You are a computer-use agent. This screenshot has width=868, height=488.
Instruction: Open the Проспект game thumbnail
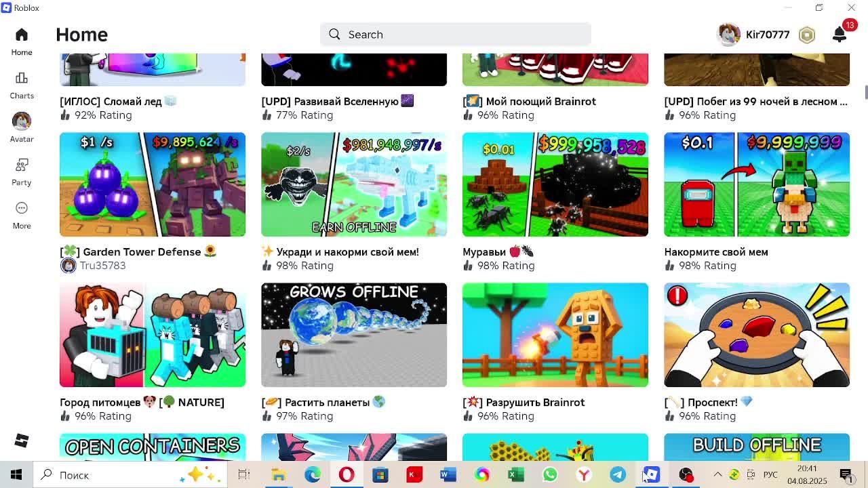[x=757, y=335]
